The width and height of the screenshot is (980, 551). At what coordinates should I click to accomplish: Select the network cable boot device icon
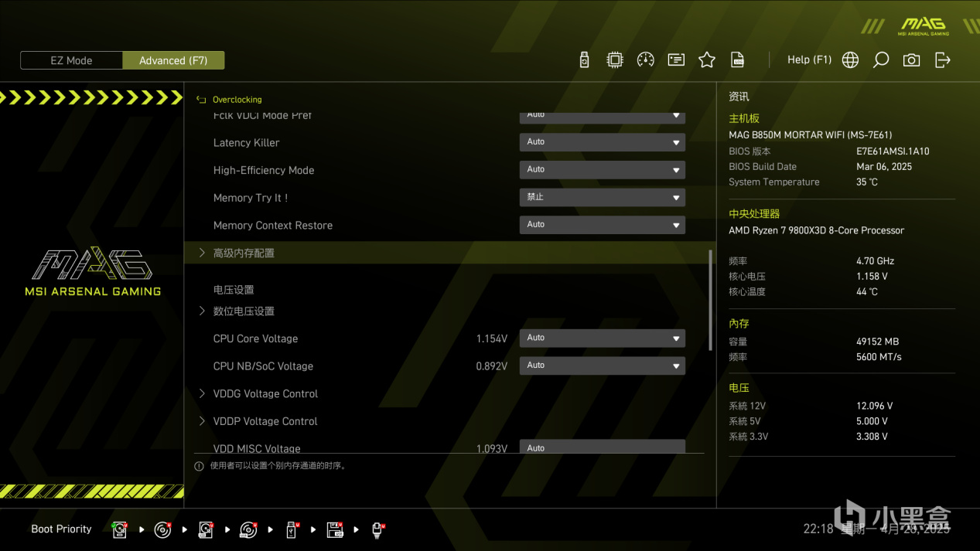tap(377, 529)
